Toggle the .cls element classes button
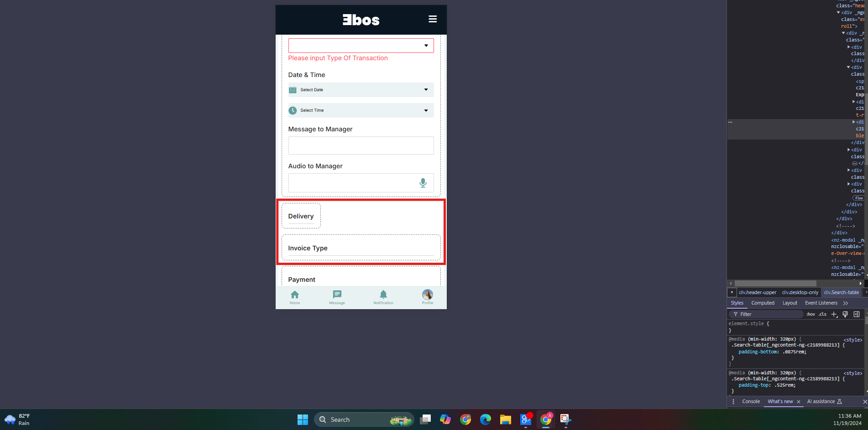The height and width of the screenshot is (430, 868). (822, 314)
